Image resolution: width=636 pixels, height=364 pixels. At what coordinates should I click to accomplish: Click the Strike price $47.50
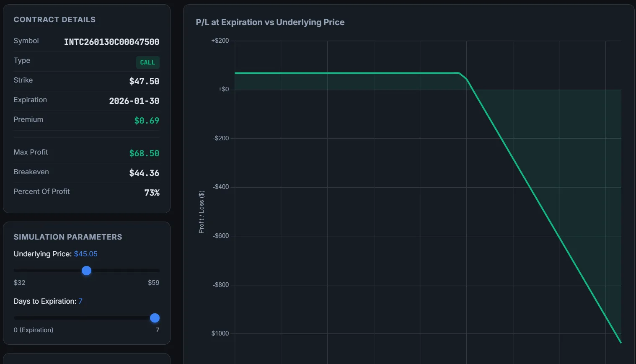pyautogui.click(x=144, y=81)
